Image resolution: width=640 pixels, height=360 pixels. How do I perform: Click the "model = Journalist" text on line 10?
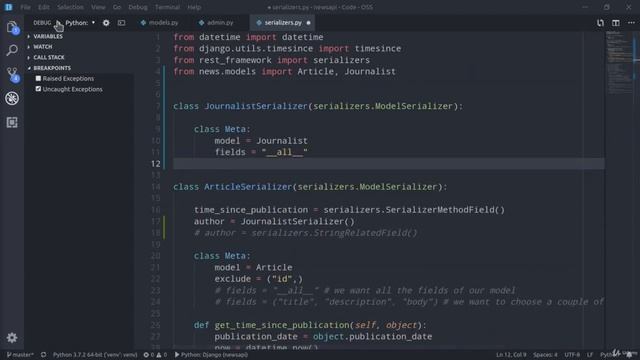point(261,141)
